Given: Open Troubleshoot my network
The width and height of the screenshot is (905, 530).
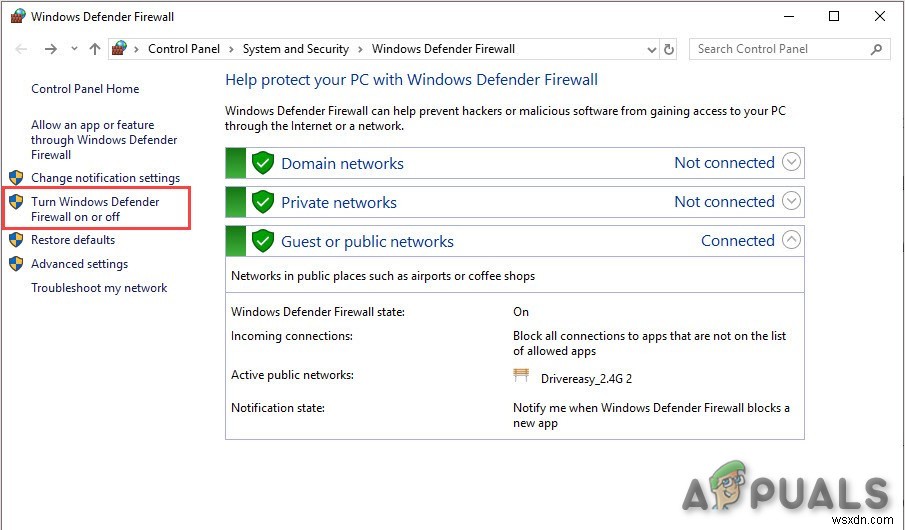Looking at the screenshot, I should pyautogui.click(x=99, y=288).
